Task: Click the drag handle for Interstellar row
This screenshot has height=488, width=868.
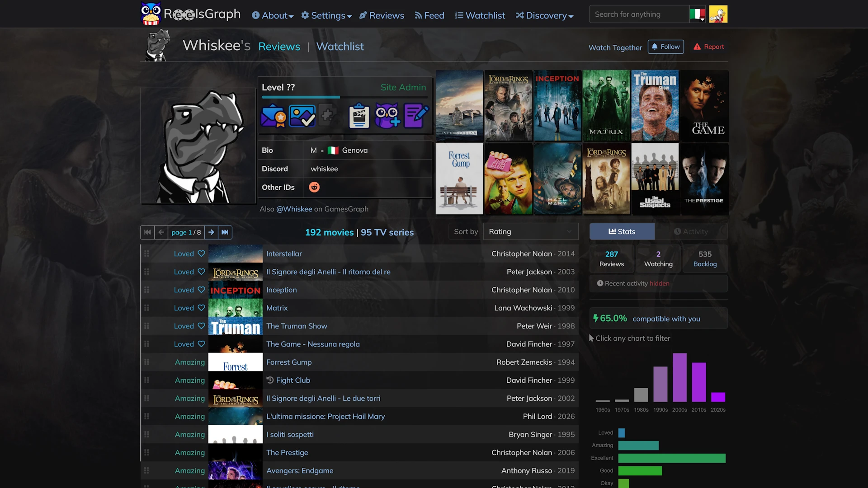Action: point(146,254)
